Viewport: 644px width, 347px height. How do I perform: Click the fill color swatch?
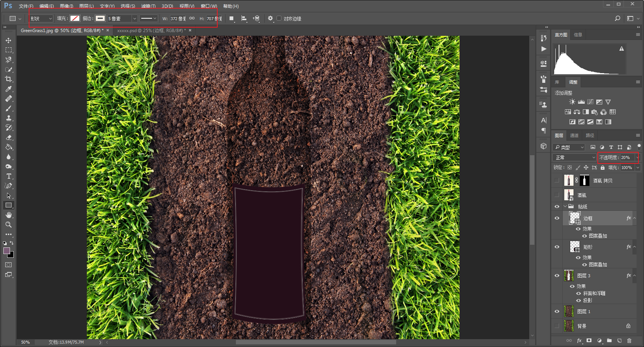click(x=75, y=18)
